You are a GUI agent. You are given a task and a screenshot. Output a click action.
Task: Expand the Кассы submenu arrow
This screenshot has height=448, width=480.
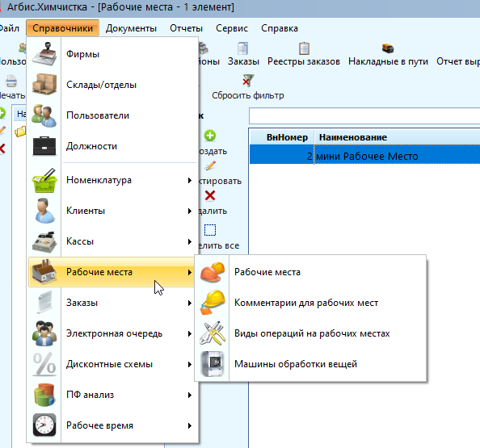(x=190, y=241)
